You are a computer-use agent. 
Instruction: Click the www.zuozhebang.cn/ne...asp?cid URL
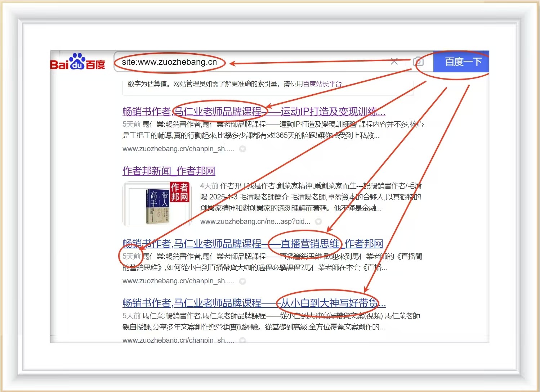pyautogui.click(x=255, y=222)
